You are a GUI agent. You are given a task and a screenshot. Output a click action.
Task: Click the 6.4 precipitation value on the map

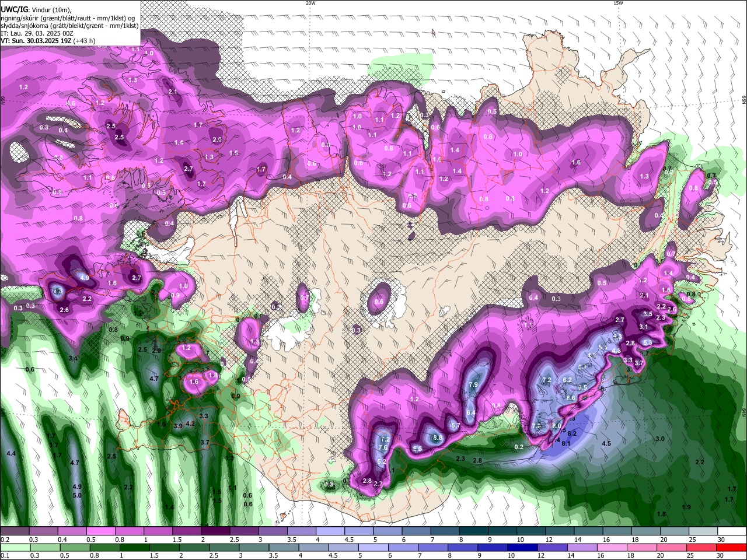pyautogui.click(x=471, y=413)
